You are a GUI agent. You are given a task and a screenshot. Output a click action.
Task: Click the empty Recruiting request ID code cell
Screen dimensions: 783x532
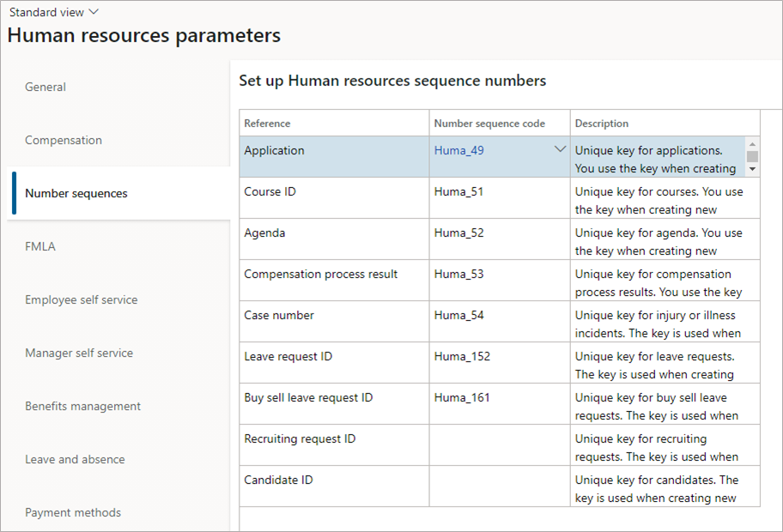click(498, 444)
